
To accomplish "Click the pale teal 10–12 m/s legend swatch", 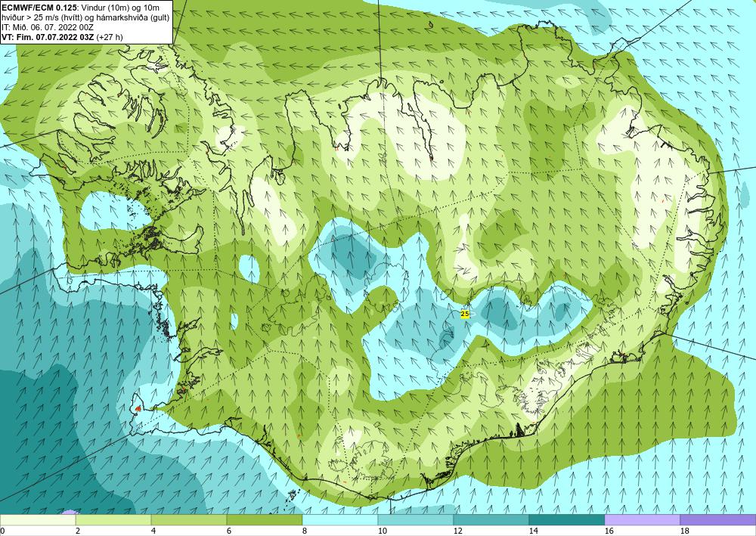I will [416, 519].
